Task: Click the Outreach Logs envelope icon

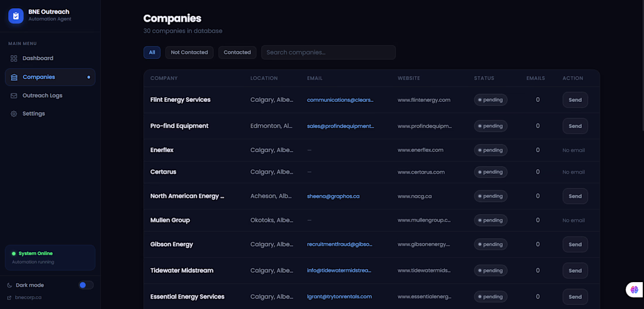Action: [x=14, y=95]
